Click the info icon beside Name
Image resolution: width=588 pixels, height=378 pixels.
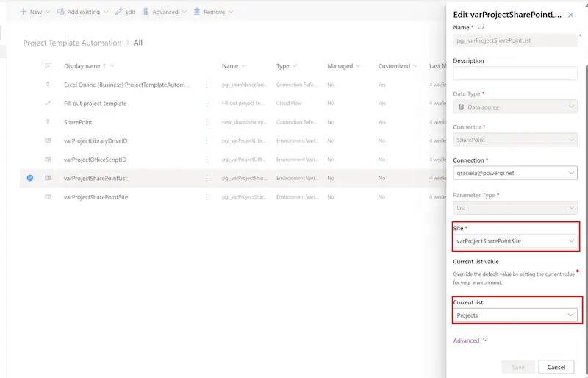tap(481, 26)
